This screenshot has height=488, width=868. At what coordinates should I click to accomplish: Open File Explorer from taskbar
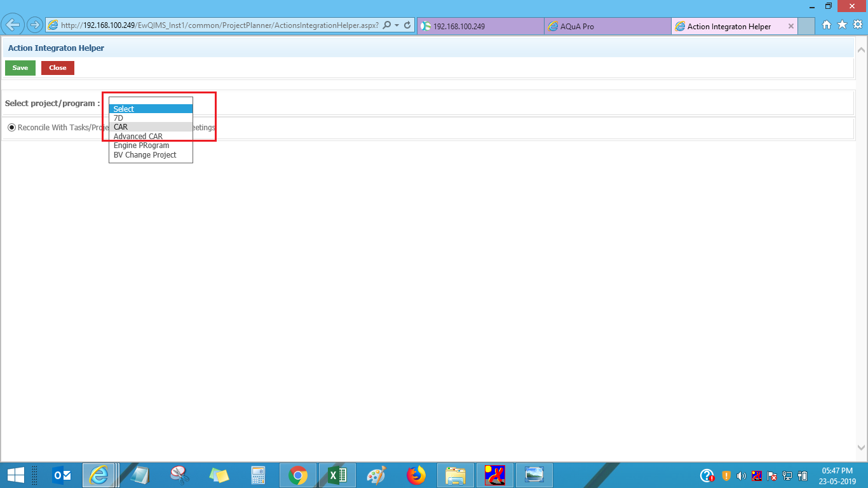tap(455, 475)
